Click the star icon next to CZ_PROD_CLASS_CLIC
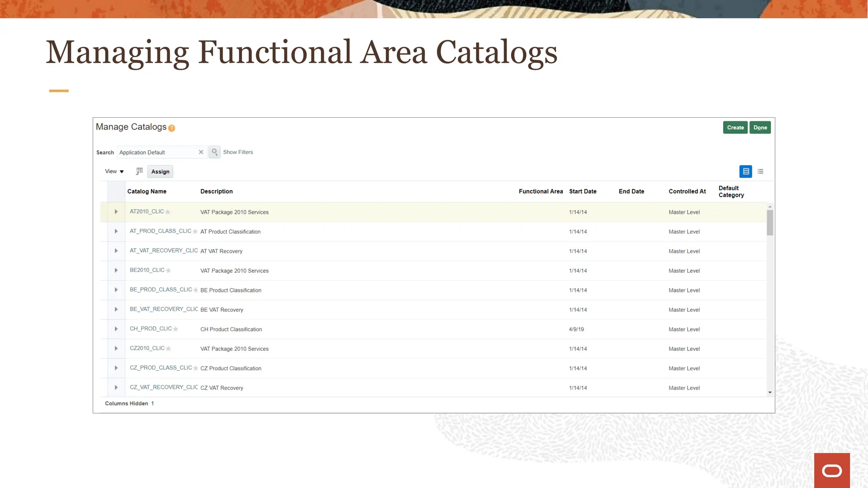 [x=195, y=368]
